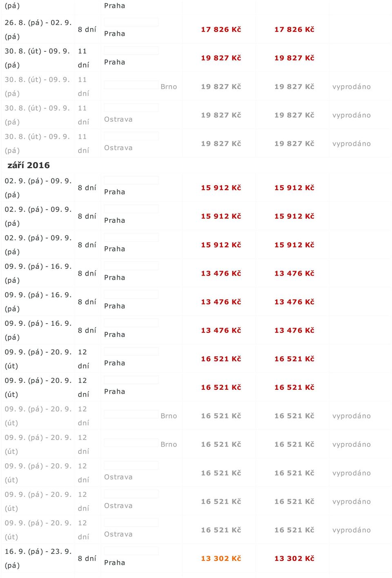Screen dimensions: 392x578
Task: Select the 16. 9. (pá) - 23. 9. date
Action: [38, 558]
